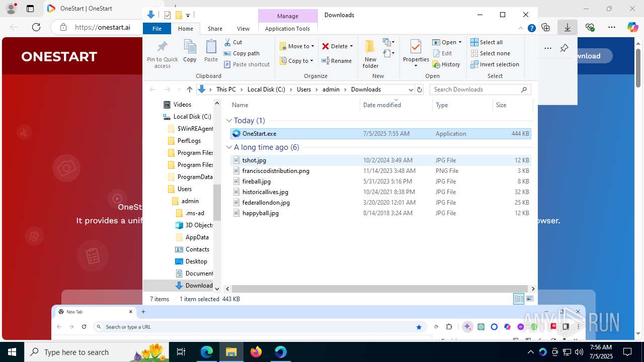Click the Refresh button beside address bar
Screen dimensions: 644x362
[420, 89]
